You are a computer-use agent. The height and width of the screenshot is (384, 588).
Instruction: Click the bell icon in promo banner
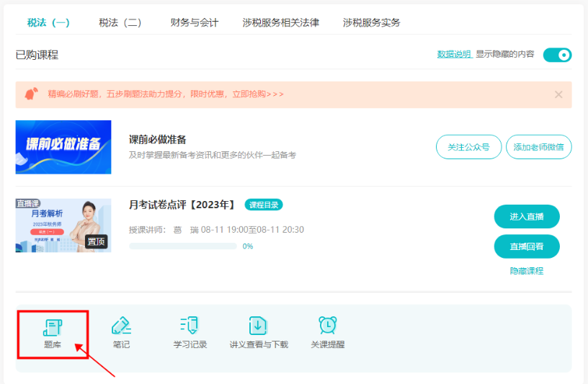click(30, 94)
